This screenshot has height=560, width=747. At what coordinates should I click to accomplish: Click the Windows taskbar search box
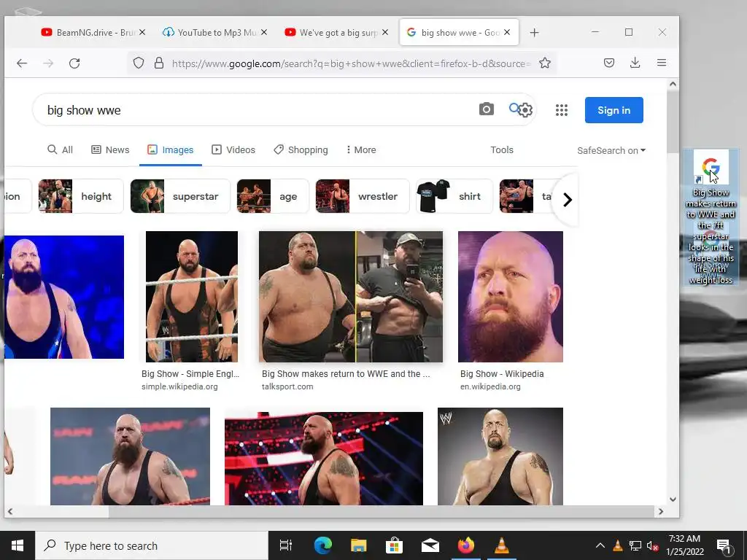tap(152, 545)
